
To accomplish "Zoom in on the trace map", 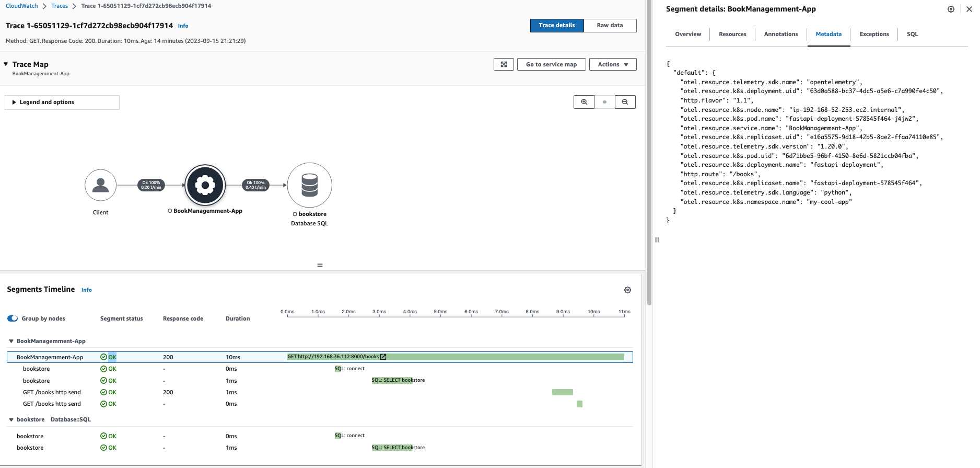I will click(x=584, y=102).
